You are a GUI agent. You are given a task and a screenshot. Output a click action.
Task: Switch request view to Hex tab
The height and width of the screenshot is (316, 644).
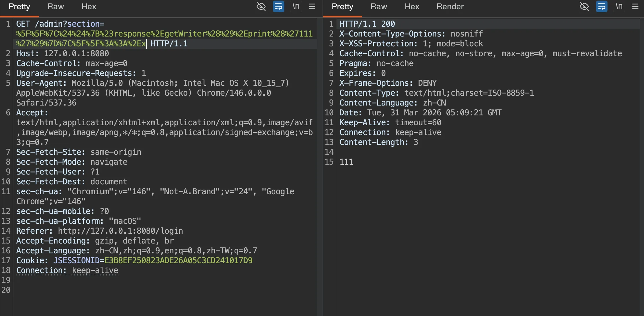(x=89, y=7)
